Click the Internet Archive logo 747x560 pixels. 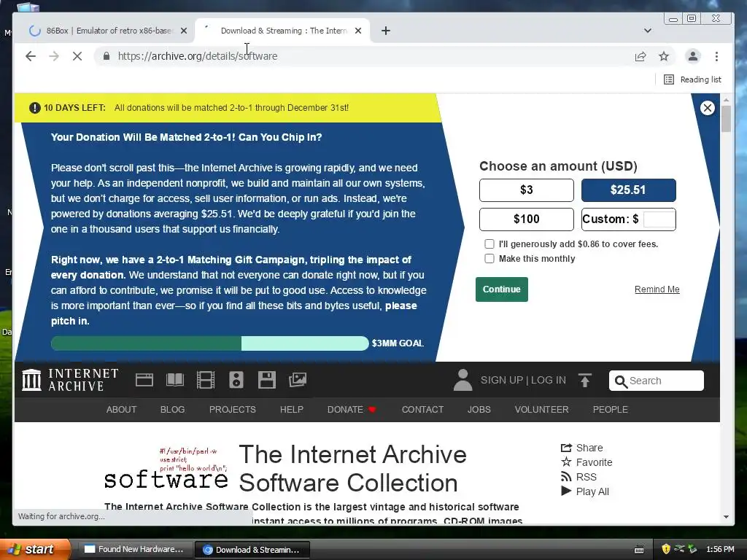tap(70, 380)
